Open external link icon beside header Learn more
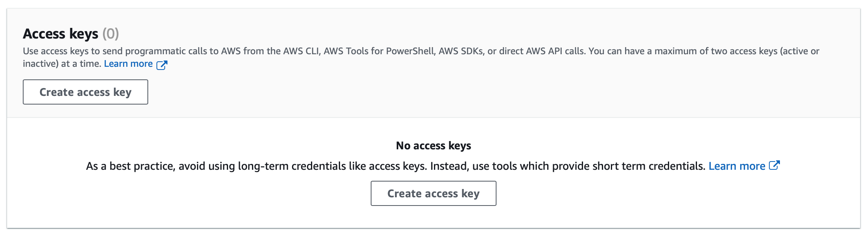Viewport: 868px width, 235px height. 162,65
